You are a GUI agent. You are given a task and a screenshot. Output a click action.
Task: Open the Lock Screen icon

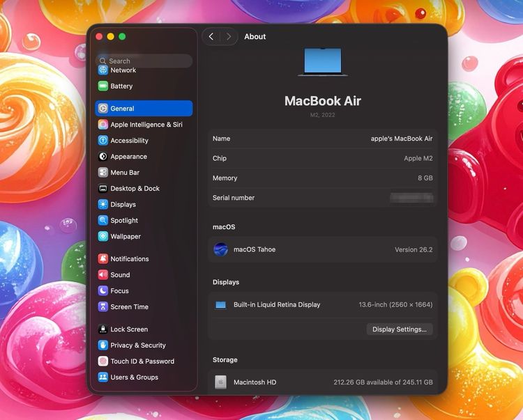click(x=103, y=329)
